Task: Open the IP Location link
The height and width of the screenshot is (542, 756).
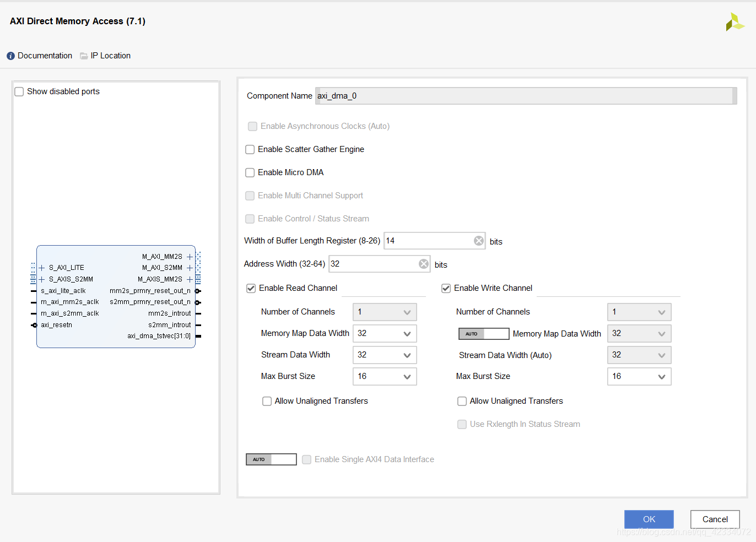Action: pyautogui.click(x=110, y=56)
